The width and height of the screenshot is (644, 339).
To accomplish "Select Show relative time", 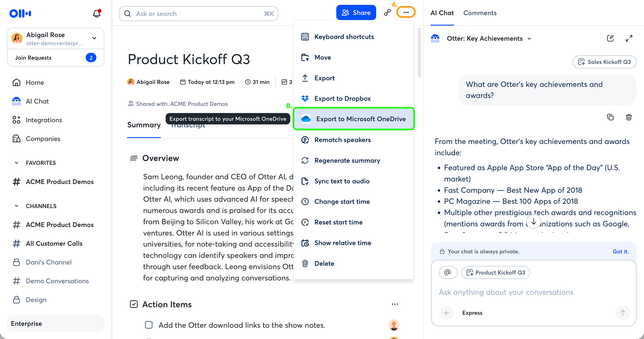I will tap(354, 243).
